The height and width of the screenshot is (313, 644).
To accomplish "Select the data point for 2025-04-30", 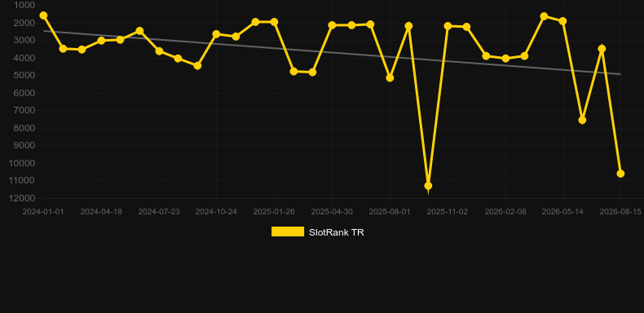I will point(332,25).
